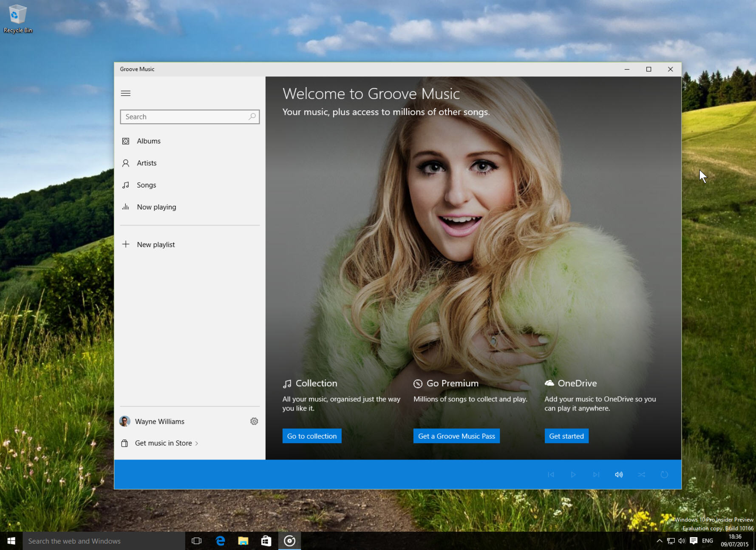
Task: Open the hamburger navigation menu
Action: tap(126, 94)
